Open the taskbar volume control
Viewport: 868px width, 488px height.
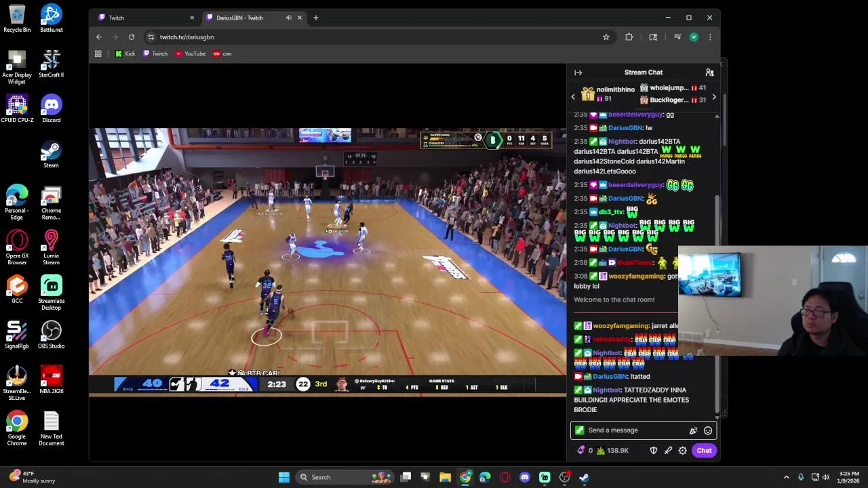826,477
